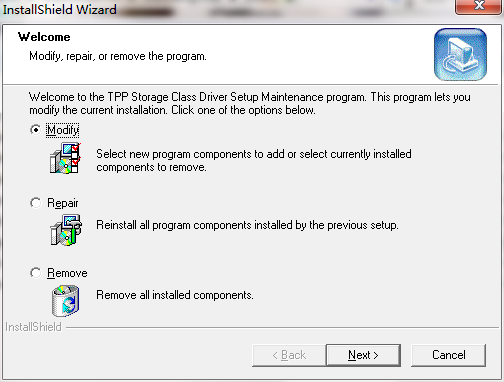
Task: Click the Cancel button
Action: pos(448,355)
